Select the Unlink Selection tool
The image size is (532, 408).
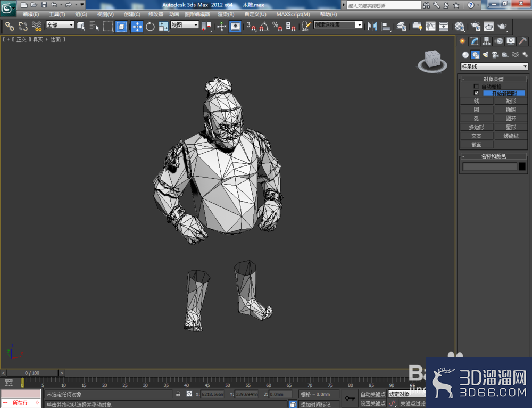(23, 26)
